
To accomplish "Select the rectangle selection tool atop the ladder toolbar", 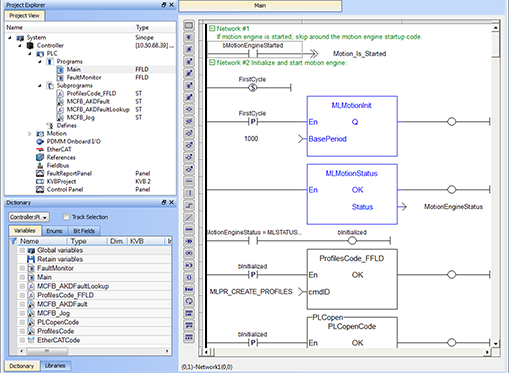I will pyautogui.click(x=189, y=25).
